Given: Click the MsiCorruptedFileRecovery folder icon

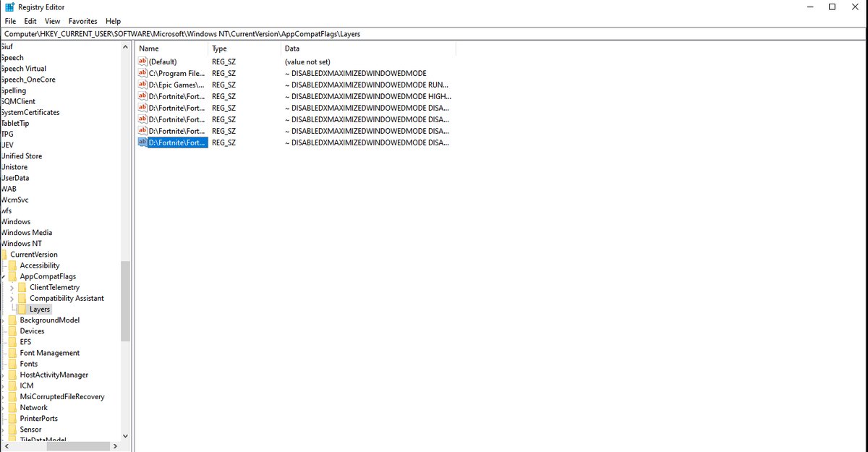Looking at the screenshot, I should point(13,396).
